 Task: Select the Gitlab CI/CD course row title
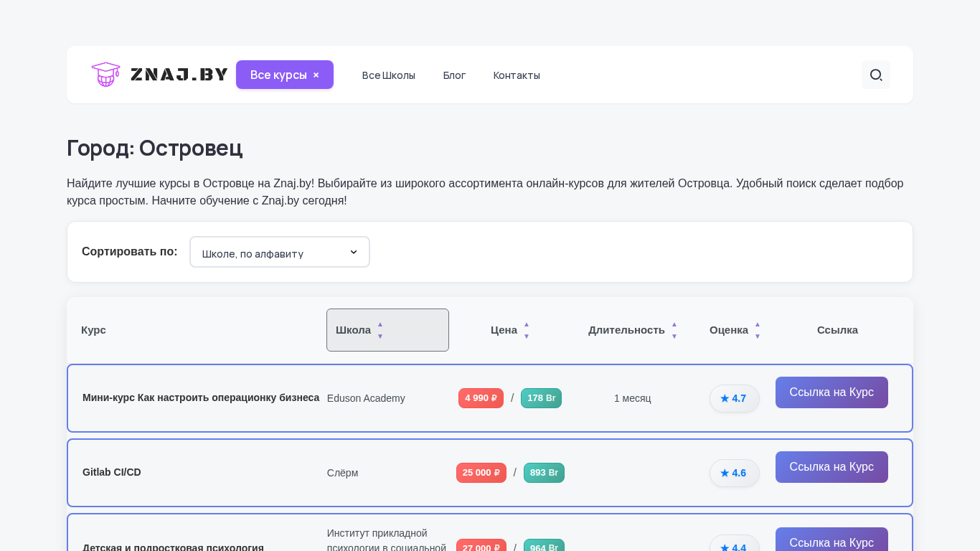click(112, 472)
